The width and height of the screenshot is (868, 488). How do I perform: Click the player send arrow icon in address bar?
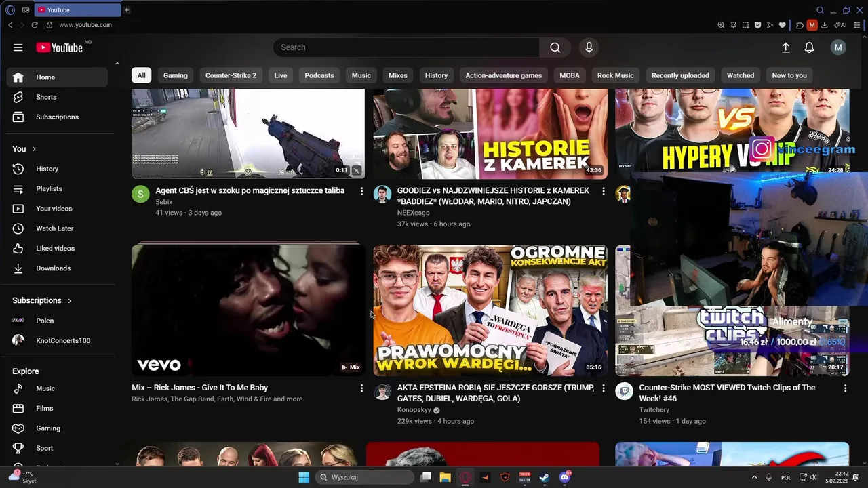click(770, 25)
